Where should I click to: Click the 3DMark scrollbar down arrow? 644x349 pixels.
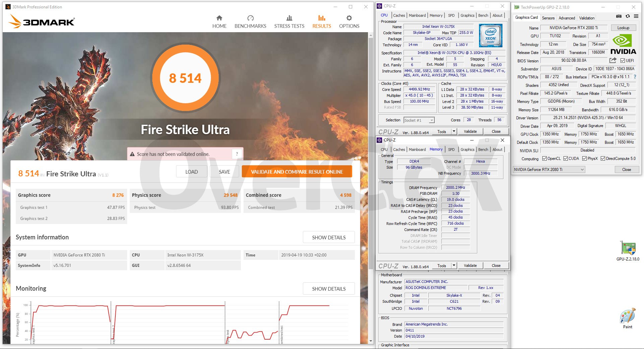click(371, 341)
